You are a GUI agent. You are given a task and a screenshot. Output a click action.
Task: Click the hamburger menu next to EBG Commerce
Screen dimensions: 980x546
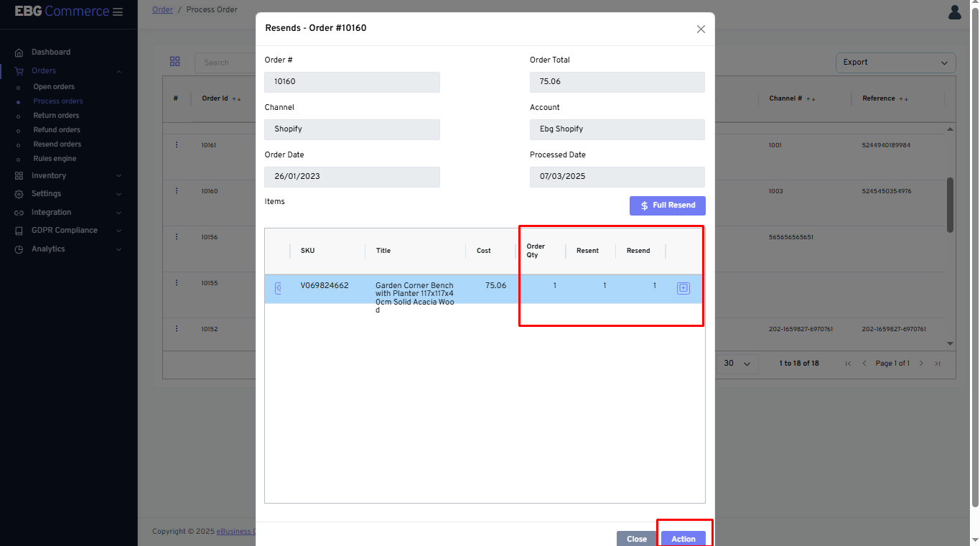117,11
